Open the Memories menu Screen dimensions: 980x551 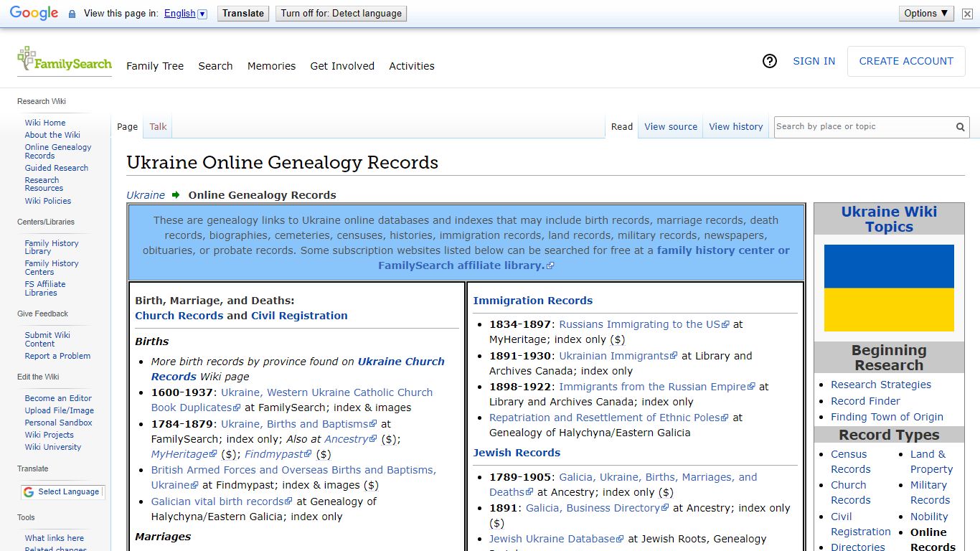point(271,66)
